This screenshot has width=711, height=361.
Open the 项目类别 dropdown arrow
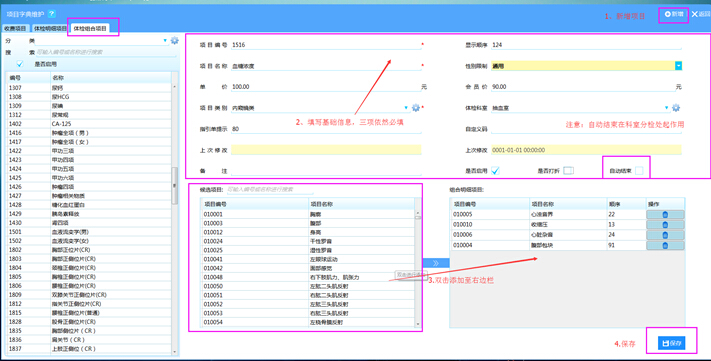click(406, 108)
